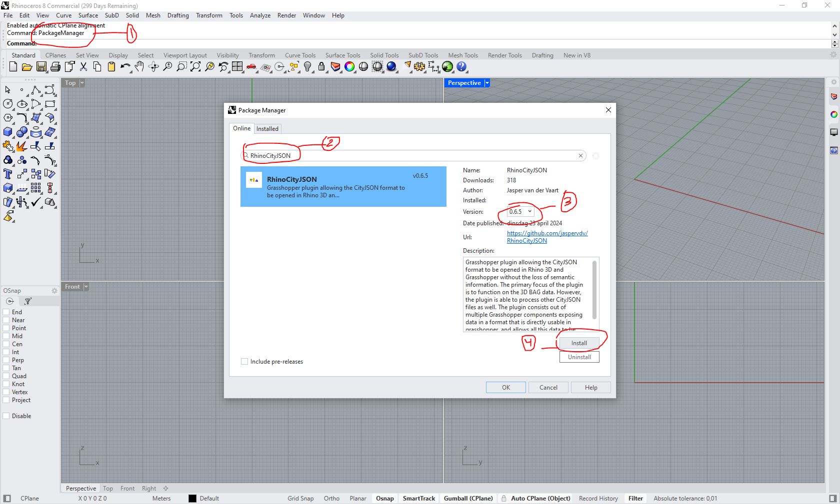
Task: Select the Rectangle tool in sidebar
Action: pos(50,104)
